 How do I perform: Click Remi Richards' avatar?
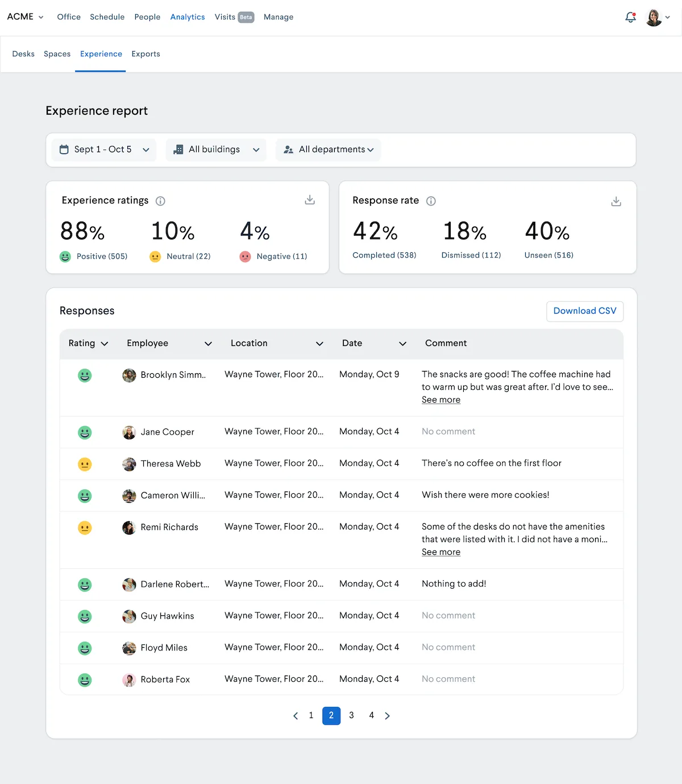coord(129,528)
